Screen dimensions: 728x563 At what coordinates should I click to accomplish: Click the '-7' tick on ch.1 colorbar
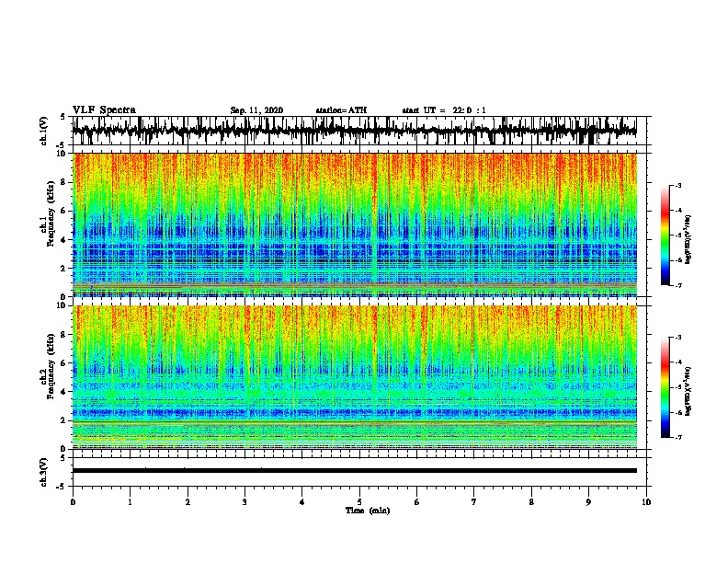pos(677,285)
